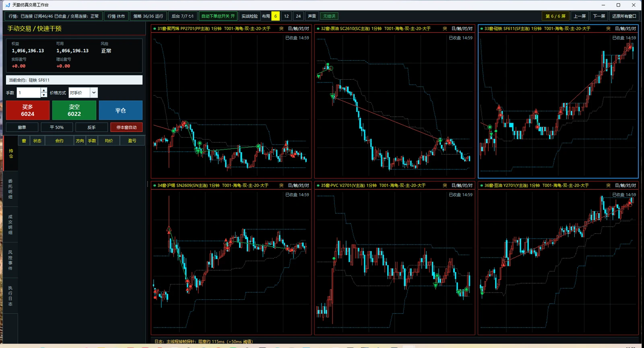This screenshot has height=348, width=644.
Task: Click the 无错误 status label
Action: 329,16
